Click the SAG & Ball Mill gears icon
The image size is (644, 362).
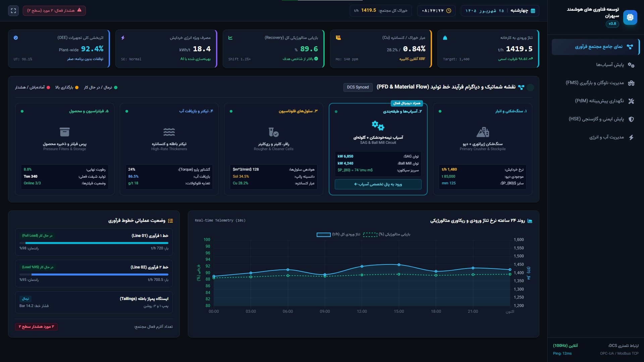(378, 126)
